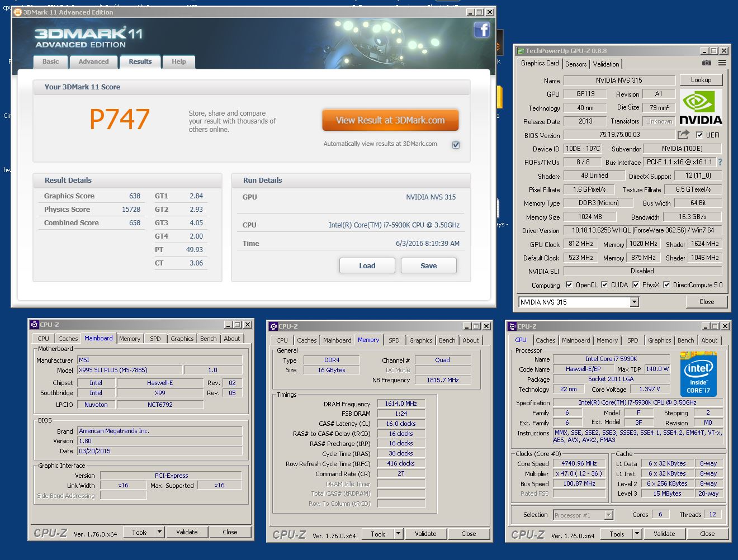This screenshot has width=738, height=560.
Task: Switch to the Advanced tab in 3DMark
Action: tap(93, 61)
